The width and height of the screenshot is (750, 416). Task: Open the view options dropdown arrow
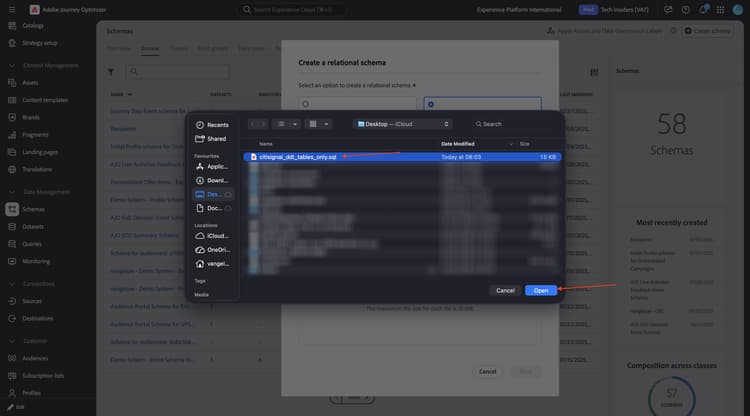tap(295, 124)
